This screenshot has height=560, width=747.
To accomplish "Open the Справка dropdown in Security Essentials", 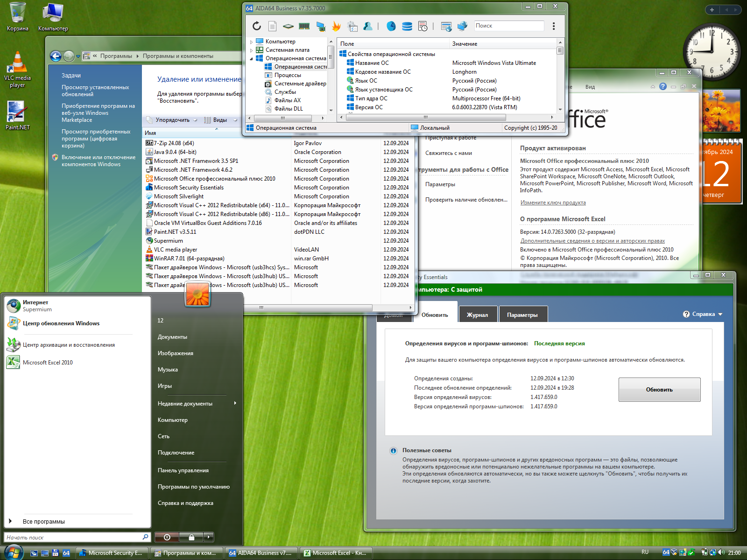I will 703,314.
